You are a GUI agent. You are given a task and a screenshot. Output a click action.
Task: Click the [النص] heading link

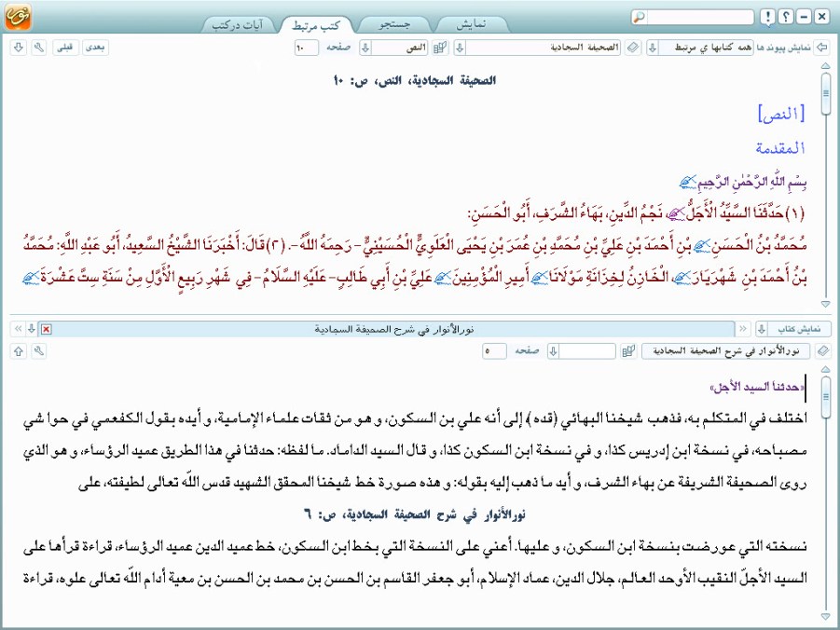tap(781, 114)
